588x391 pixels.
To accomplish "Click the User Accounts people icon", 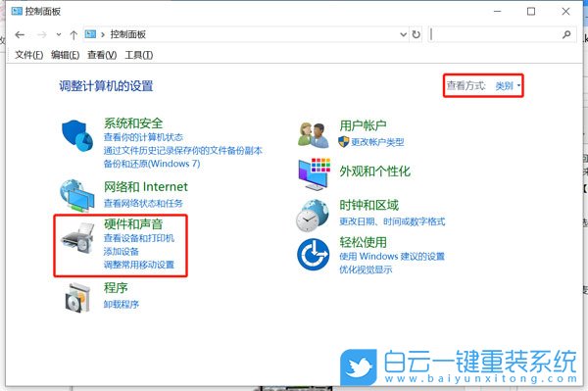I will (x=314, y=134).
